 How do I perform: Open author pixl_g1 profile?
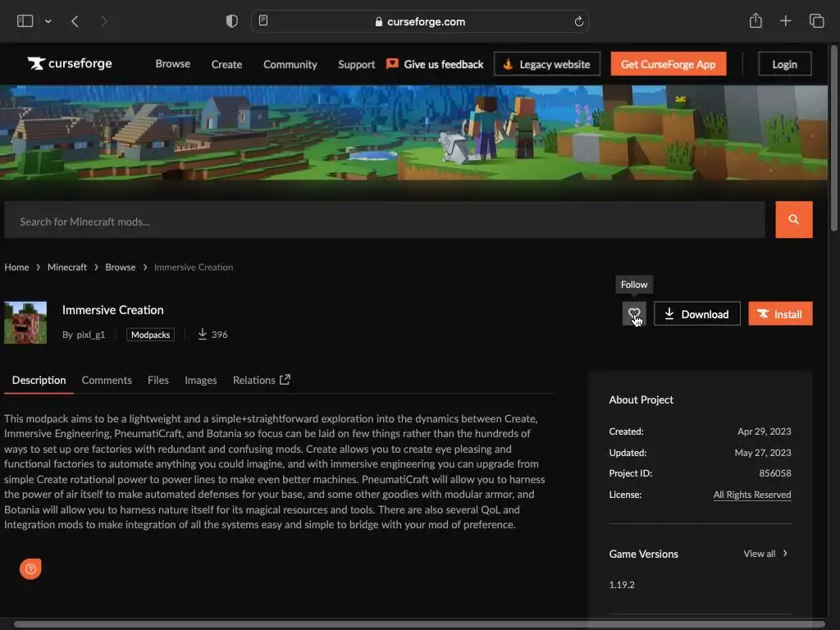(90, 335)
